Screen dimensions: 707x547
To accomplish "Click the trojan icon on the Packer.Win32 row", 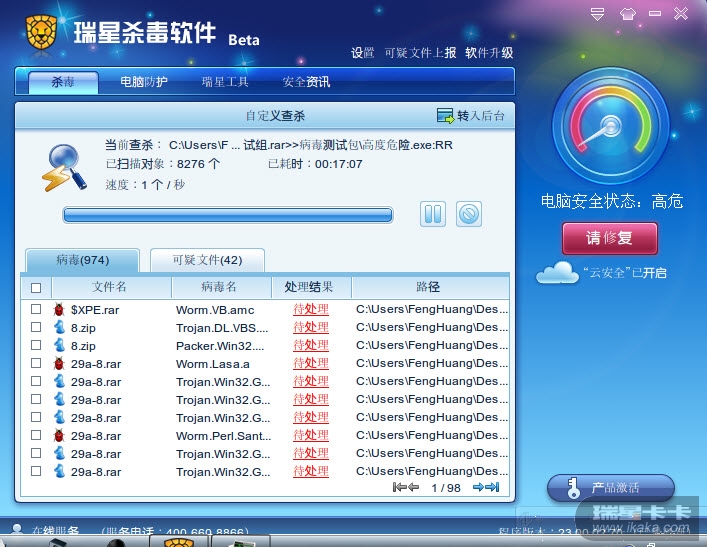I will click(59, 345).
